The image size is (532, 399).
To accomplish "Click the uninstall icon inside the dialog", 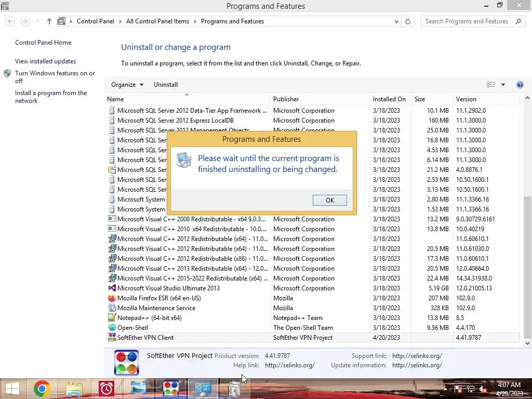I will tap(184, 160).
